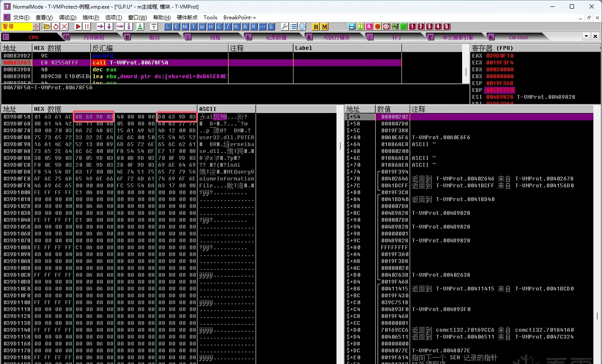Click the red X close program icon
This screenshot has width=602, height=364.
coord(64,27)
